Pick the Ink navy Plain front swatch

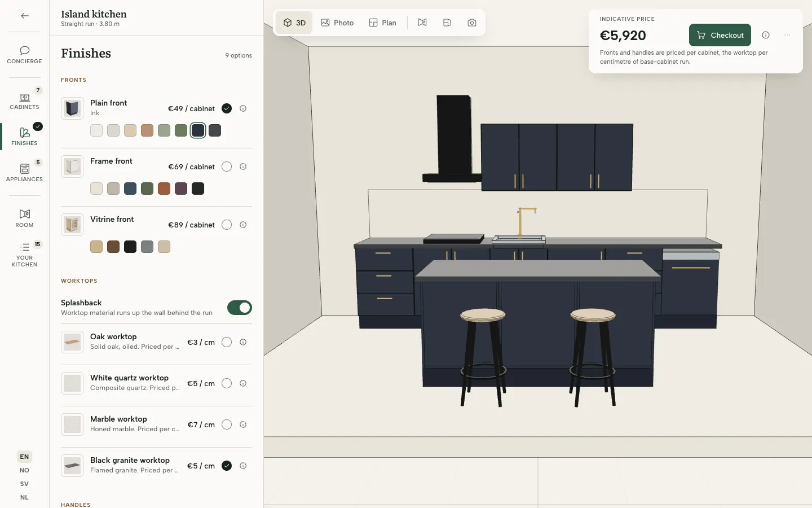(x=198, y=130)
